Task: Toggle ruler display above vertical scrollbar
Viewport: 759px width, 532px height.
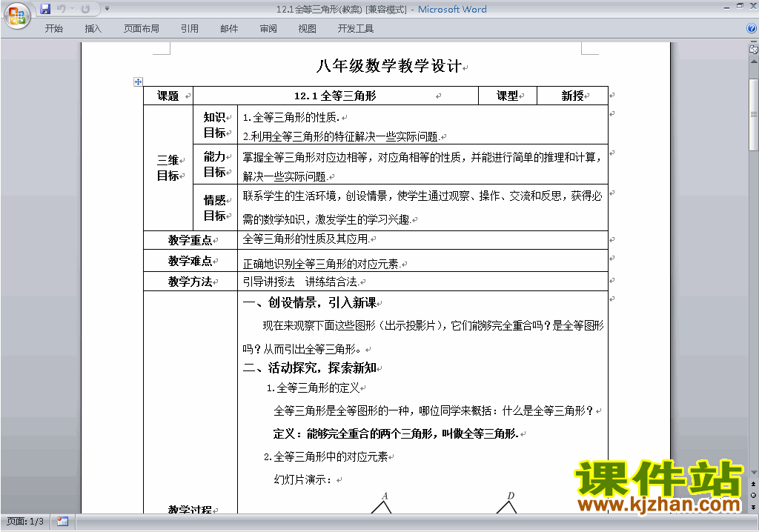Action: 753,49
